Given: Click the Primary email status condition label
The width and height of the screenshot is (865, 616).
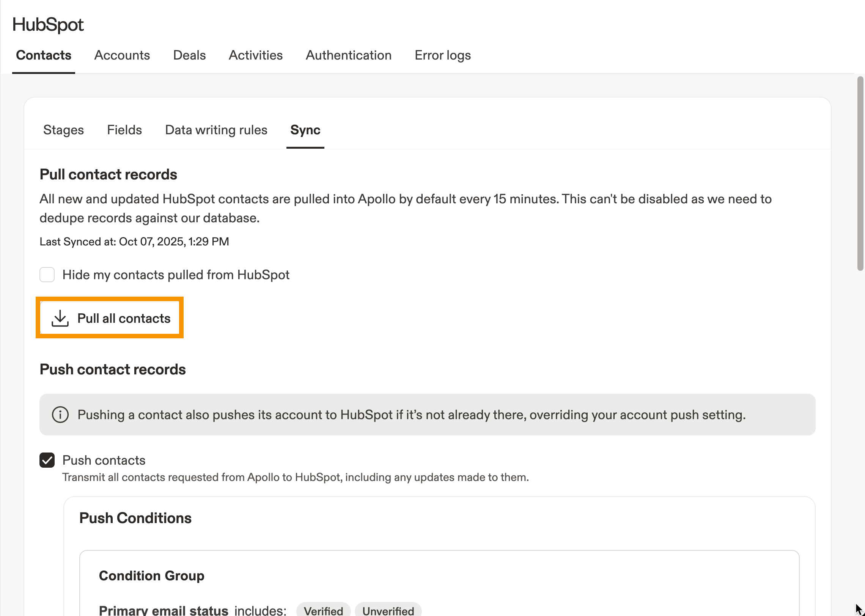Looking at the screenshot, I should [x=164, y=610].
